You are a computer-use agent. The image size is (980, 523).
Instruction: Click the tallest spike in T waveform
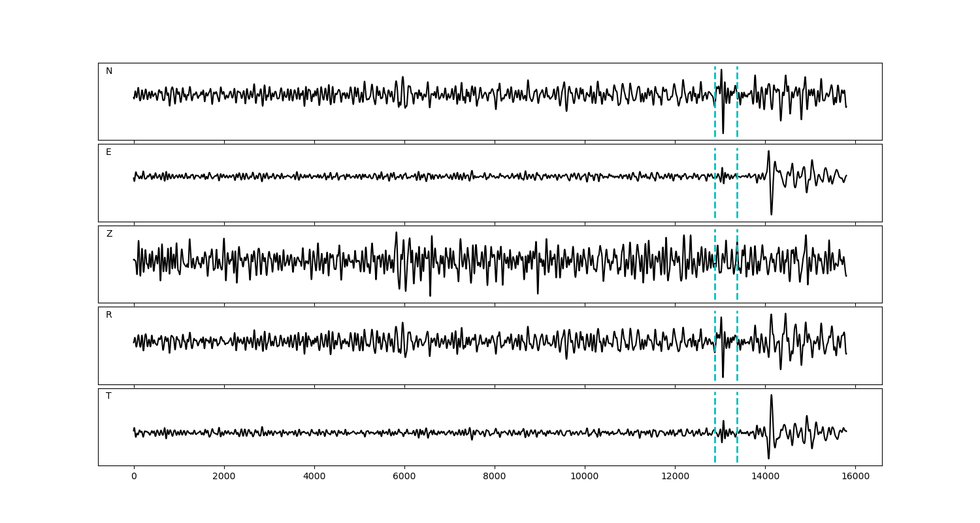772,396
